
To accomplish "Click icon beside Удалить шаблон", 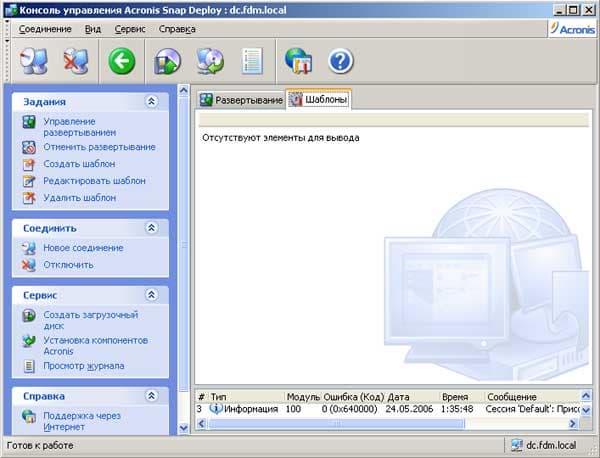I will tap(29, 198).
